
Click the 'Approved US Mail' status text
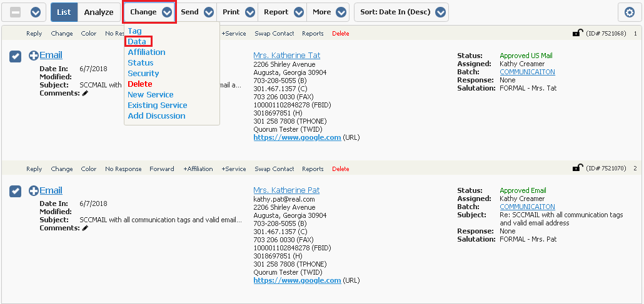point(526,56)
